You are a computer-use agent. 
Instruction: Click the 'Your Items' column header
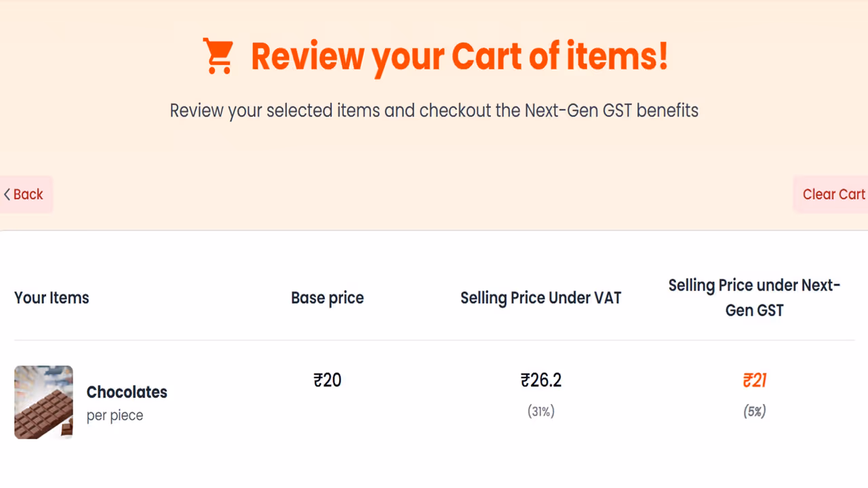point(52,298)
